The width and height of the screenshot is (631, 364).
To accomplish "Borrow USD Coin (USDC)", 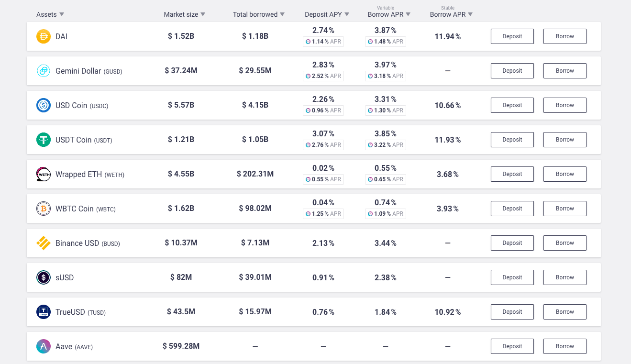I will pos(565,105).
